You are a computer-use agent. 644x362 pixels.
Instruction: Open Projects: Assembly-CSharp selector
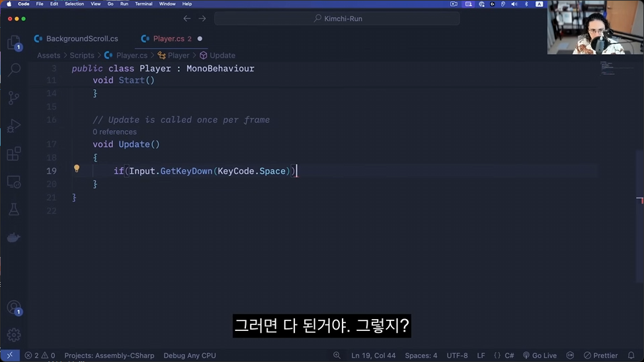point(109,355)
